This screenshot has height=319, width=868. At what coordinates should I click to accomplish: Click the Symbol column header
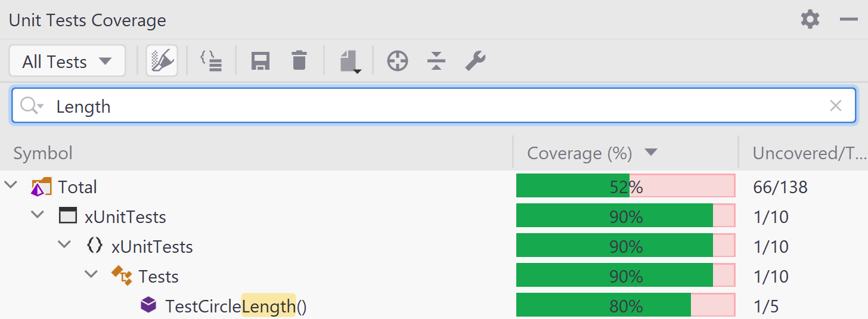pyautogui.click(x=43, y=153)
